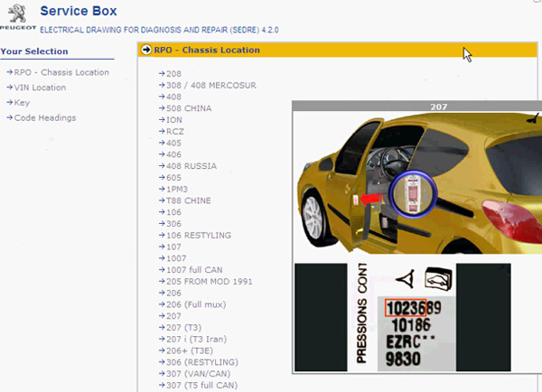Select 106 RESTYLING model
The image size is (542, 392).
[199, 236]
